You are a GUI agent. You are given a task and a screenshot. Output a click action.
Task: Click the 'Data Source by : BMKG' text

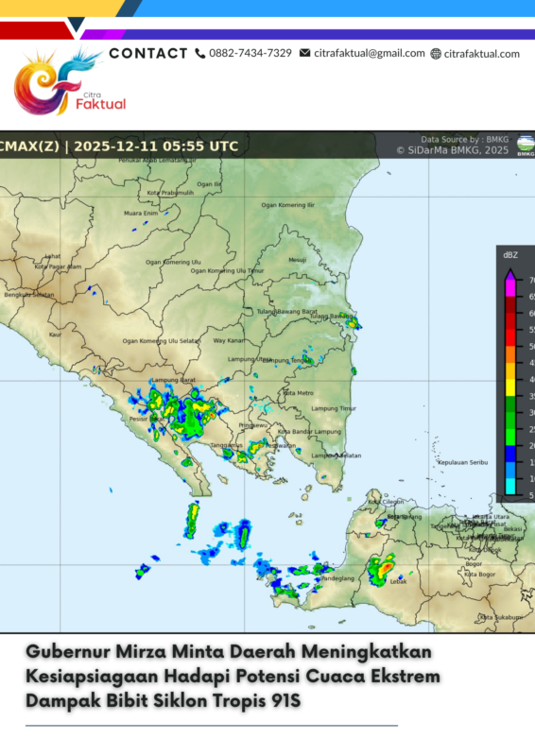click(x=464, y=139)
